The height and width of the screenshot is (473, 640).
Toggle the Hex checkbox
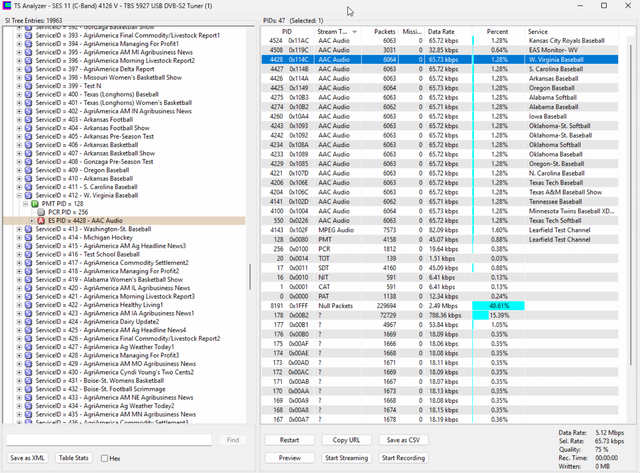click(x=104, y=458)
